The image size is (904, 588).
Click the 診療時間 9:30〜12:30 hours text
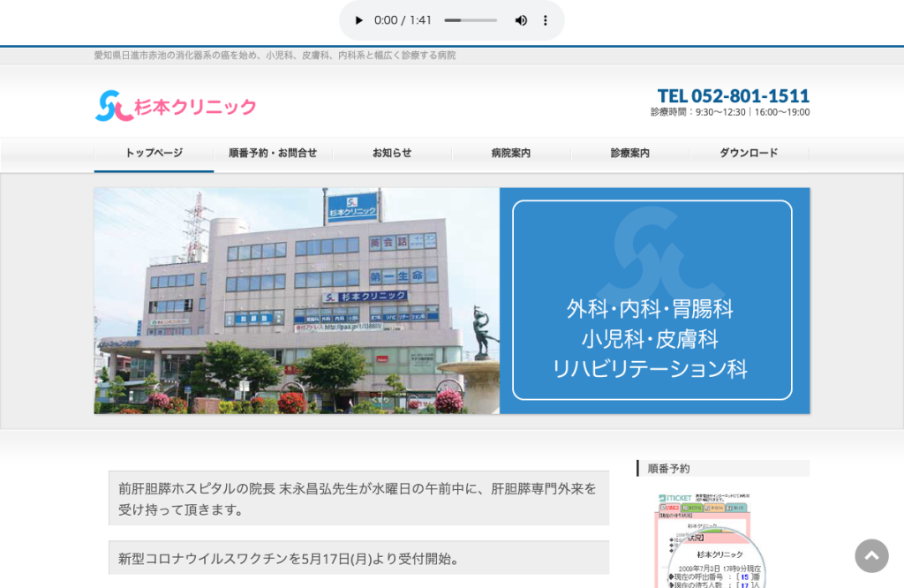click(730, 112)
